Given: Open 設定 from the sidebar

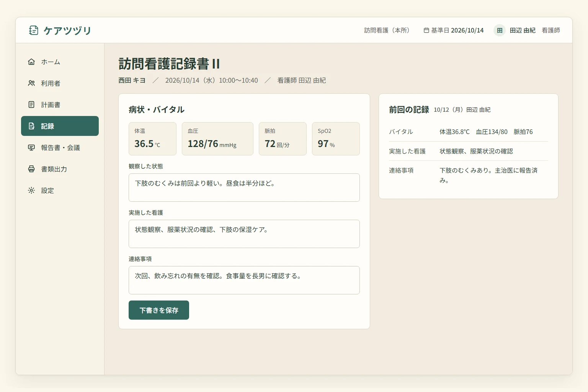Looking at the screenshot, I should pos(60,190).
